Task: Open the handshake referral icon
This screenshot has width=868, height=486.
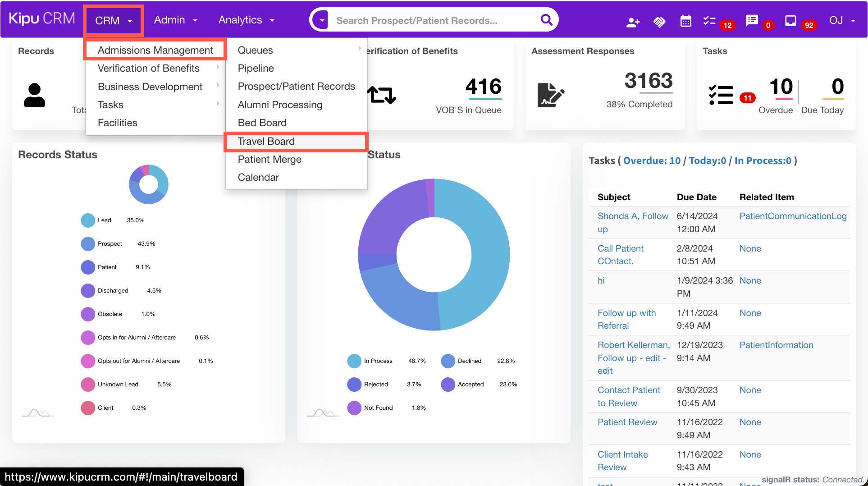Action: (659, 22)
